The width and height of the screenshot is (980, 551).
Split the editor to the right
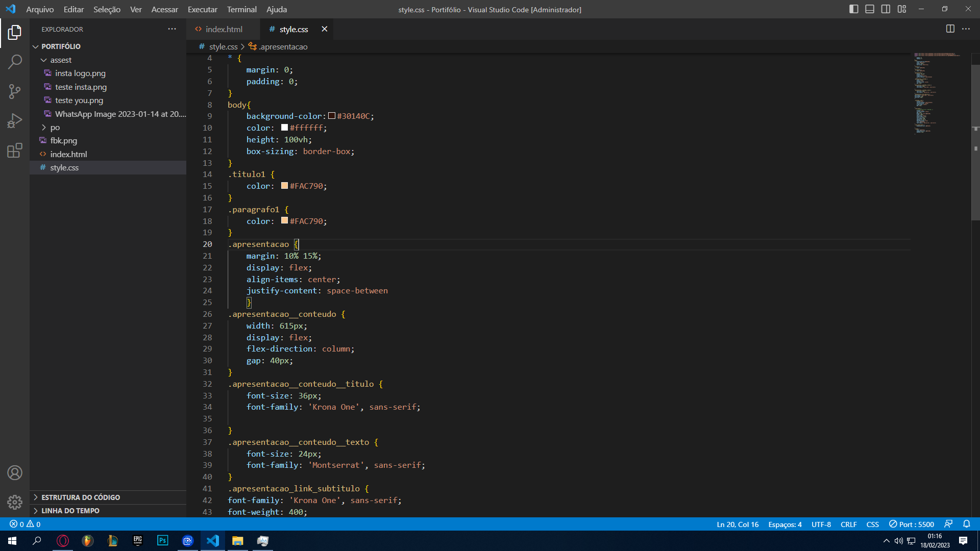tap(950, 29)
